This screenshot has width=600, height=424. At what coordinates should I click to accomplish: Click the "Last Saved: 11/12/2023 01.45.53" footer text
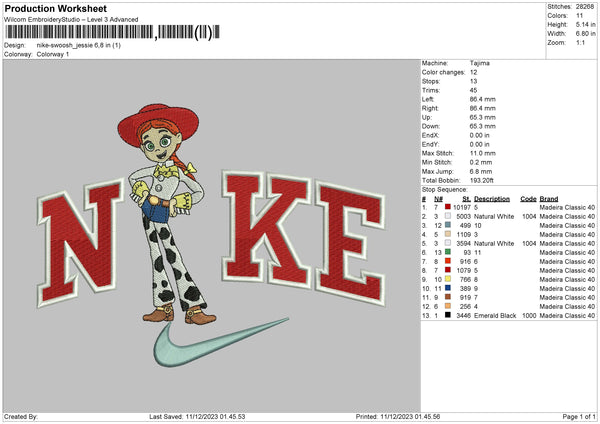pos(197,417)
